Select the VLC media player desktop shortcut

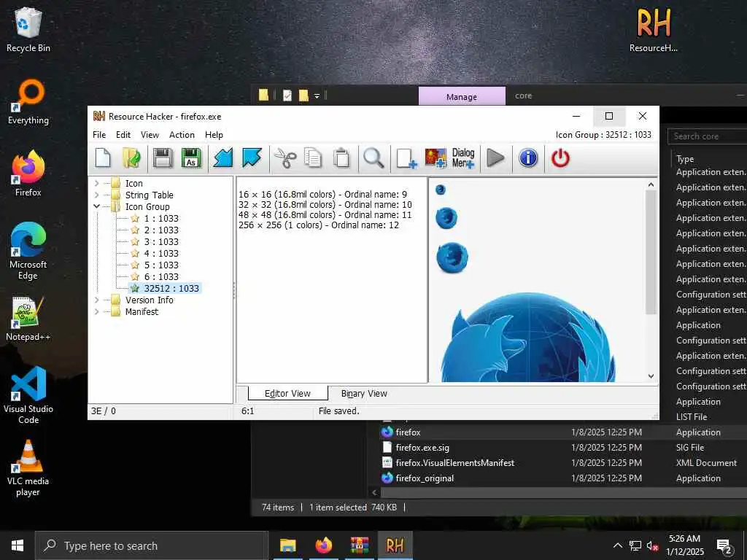pos(28,468)
